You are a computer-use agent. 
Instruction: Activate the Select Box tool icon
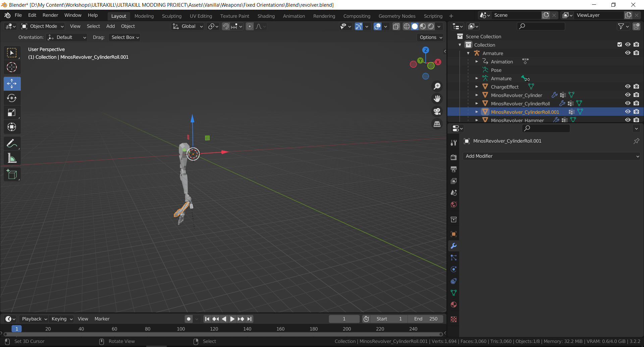click(12, 53)
